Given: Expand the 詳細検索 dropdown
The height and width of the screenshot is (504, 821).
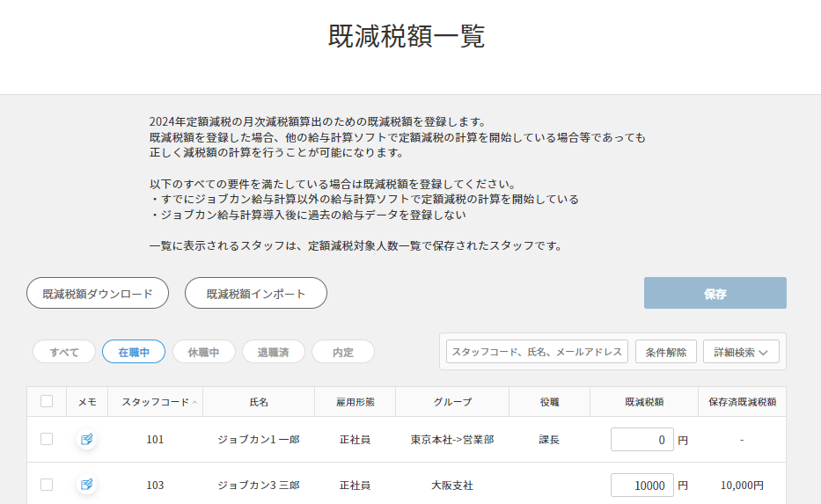Looking at the screenshot, I should [x=741, y=352].
